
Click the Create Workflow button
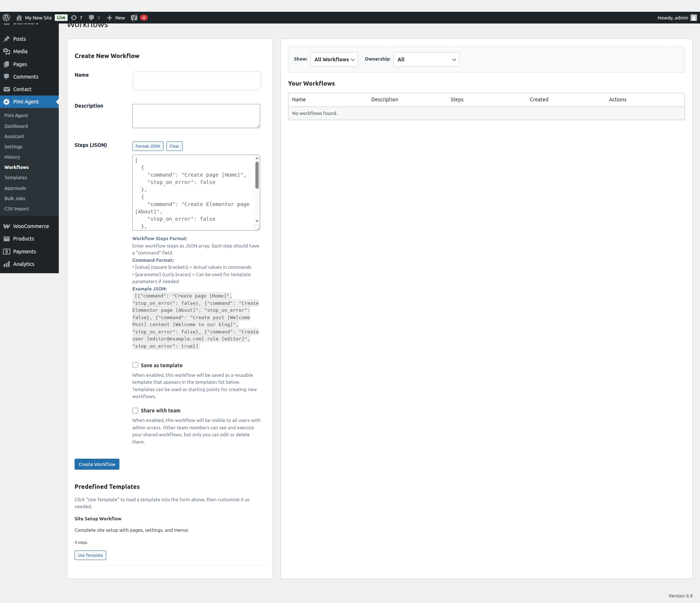point(97,464)
